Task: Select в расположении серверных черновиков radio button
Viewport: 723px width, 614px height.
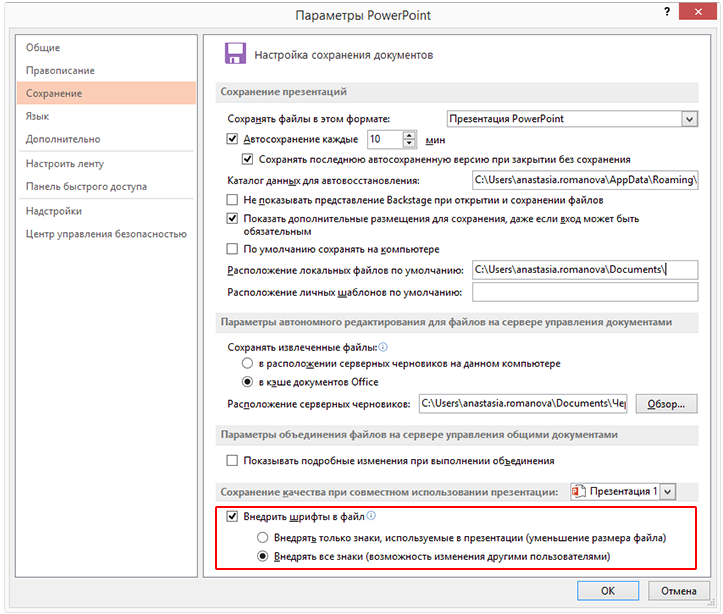Action: 248,363
